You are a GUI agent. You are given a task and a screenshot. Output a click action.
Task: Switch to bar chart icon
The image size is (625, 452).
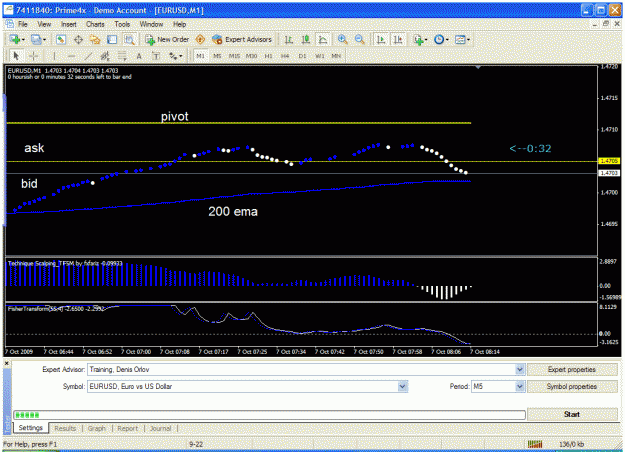click(289, 39)
